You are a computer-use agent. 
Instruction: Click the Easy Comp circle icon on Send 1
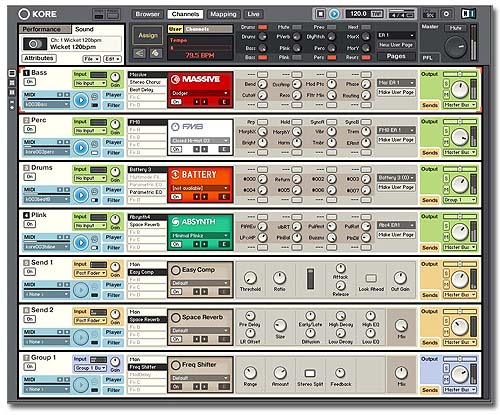(x=175, y=270)
